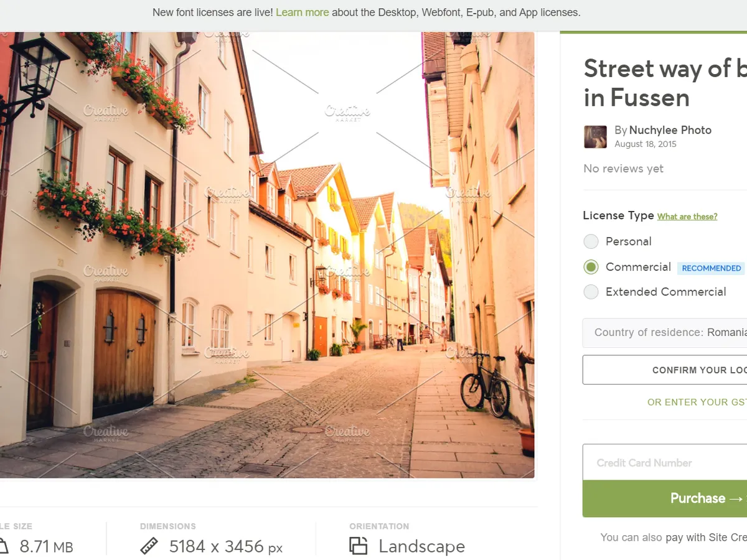Click the Learn more banner link
747x560 pixels.
[x=303, y=12]
